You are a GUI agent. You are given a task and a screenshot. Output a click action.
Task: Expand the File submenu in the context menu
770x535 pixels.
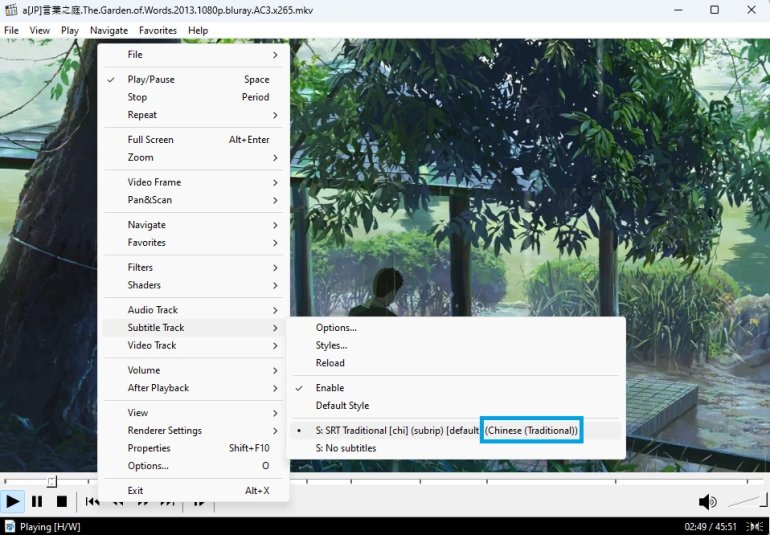tap(193, 55)
